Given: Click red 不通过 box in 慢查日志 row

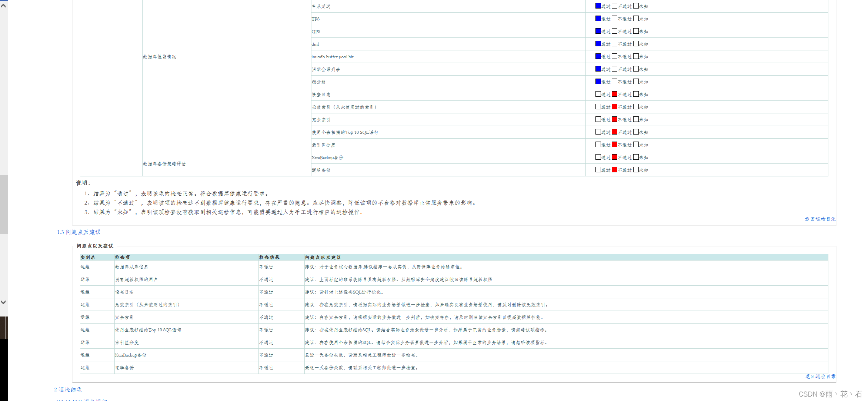Looking at the screenshot, I should (614, 94).
